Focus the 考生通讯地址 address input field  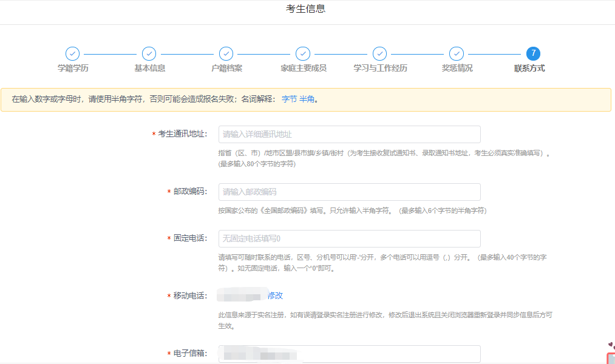(x=349, y=134)
